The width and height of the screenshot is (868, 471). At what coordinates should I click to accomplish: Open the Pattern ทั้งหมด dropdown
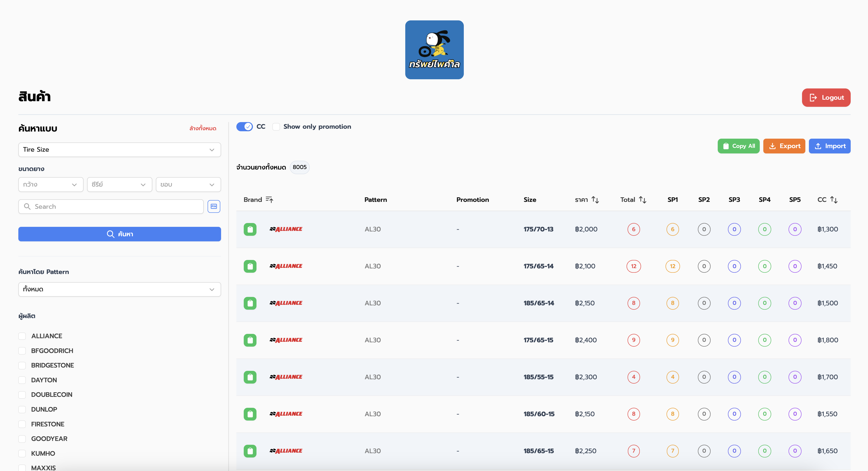point(119,289)
